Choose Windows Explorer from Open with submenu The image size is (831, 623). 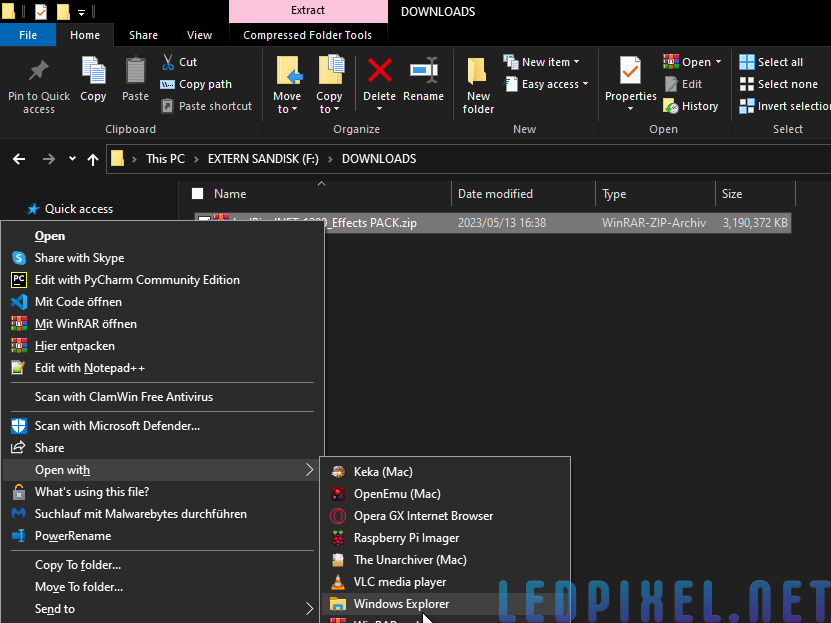(401, 604)
